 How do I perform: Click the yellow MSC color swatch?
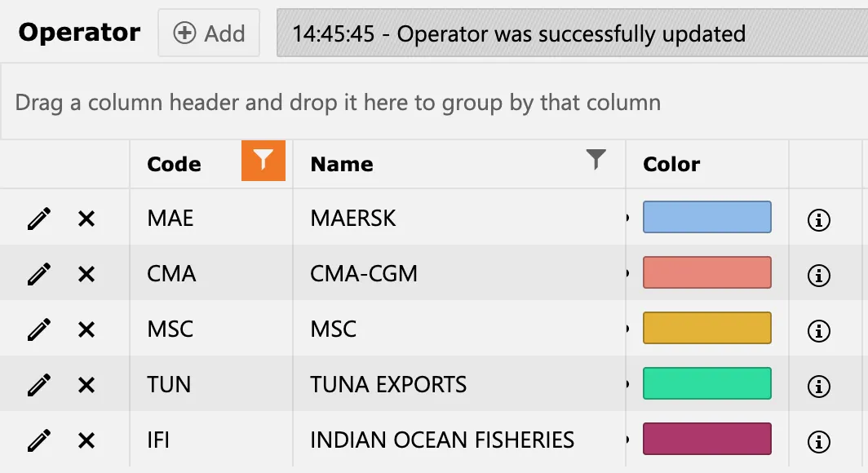click(707, 328)
